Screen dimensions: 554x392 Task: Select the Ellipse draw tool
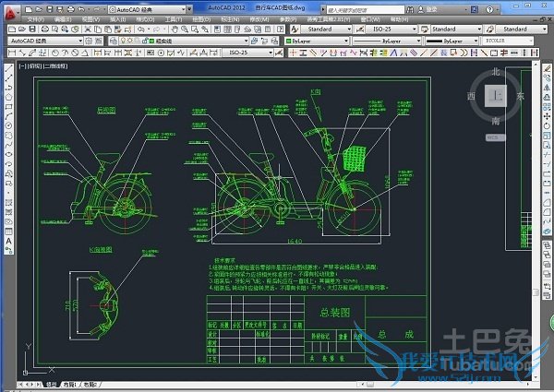[x=9, y=154]
